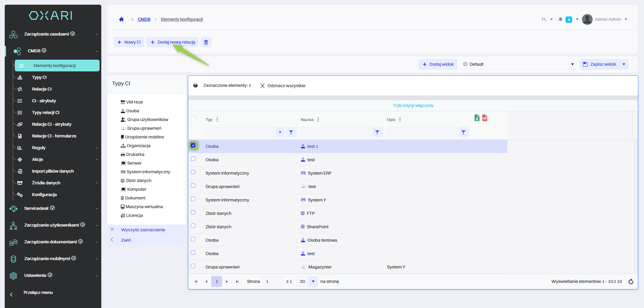Screen dimensions: 644x308
Task: Export table to Excel icon
Action: (477, 118)
